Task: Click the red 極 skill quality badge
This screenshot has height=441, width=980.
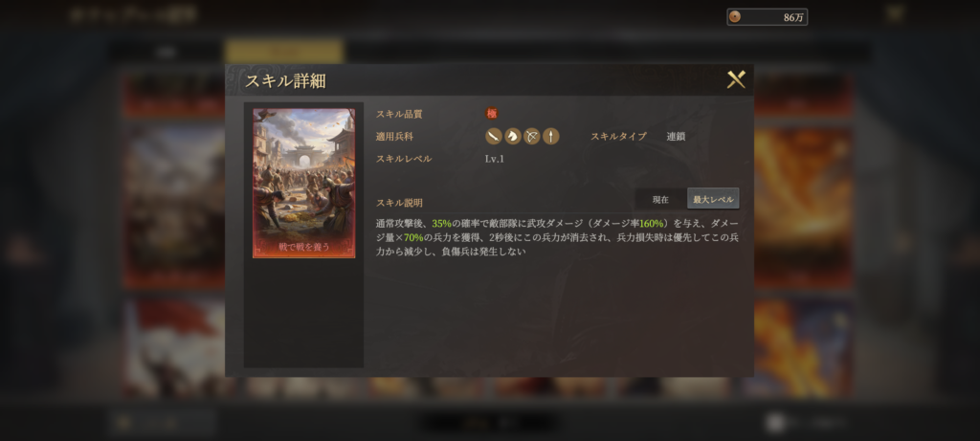Action: point(492,114)
